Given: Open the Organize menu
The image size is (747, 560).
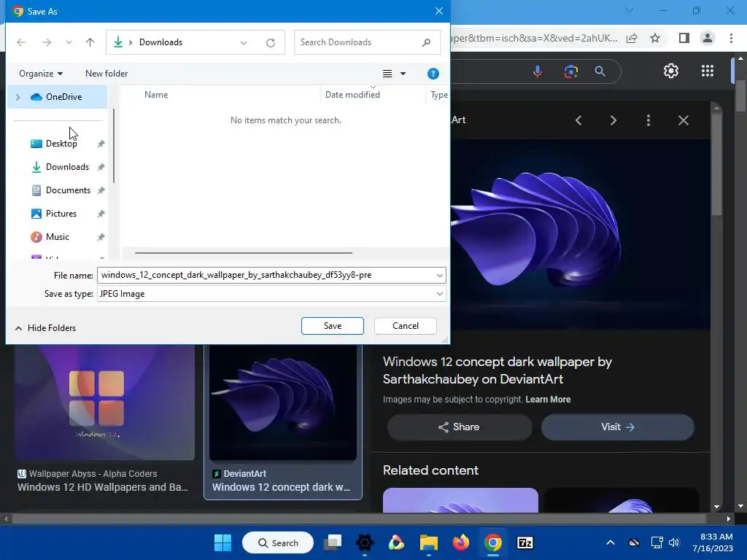Looking at the screenshot, I should [x=41, y=74].
